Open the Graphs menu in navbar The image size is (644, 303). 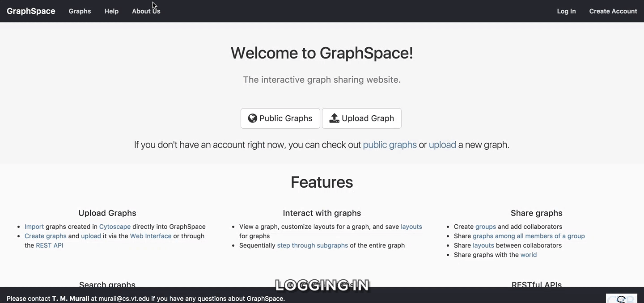point(80,11)
